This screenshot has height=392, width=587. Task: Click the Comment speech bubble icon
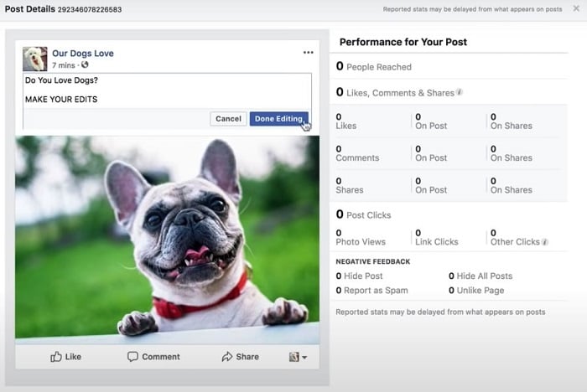pyautogui.click(x=132, y=357)
